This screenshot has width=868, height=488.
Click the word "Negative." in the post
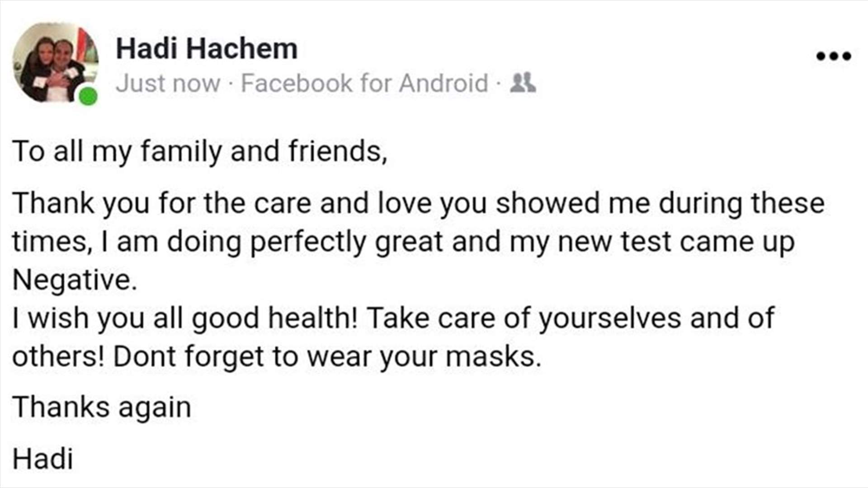click(75, 280)
